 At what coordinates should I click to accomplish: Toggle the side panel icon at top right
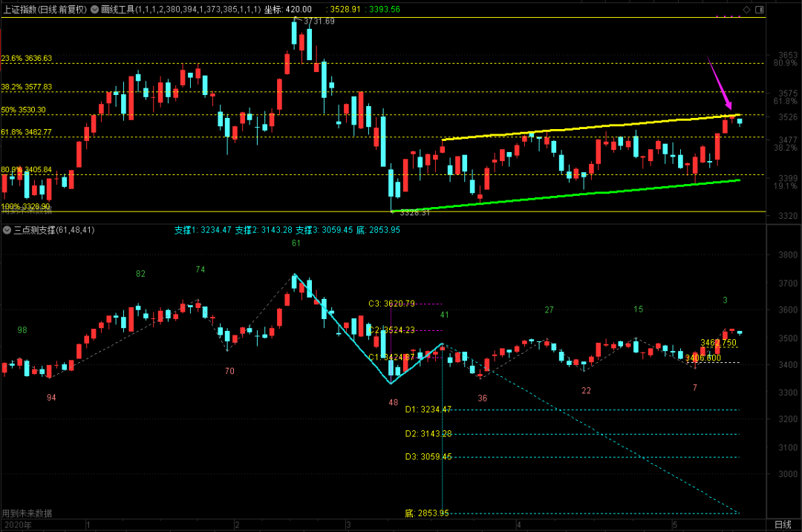760,10
